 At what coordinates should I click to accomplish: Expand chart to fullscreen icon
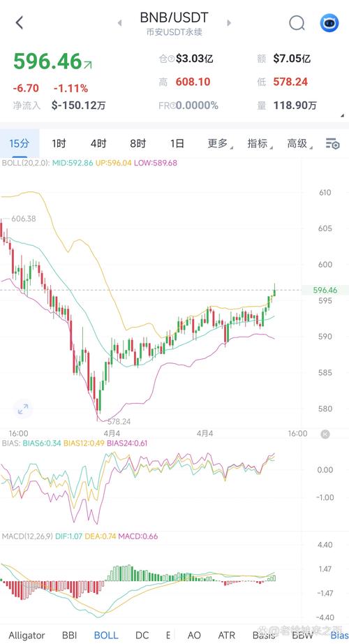[23, 409]
